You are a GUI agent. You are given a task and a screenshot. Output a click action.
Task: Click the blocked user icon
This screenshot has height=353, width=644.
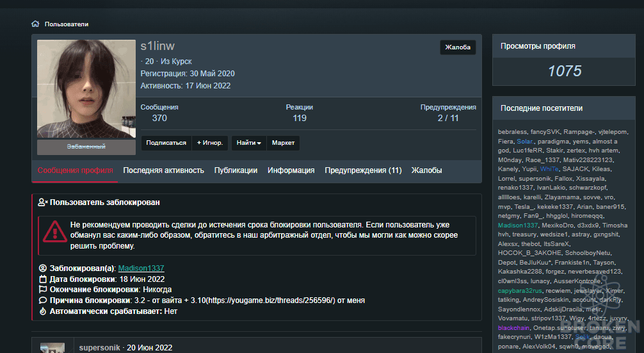click(43, 202)
